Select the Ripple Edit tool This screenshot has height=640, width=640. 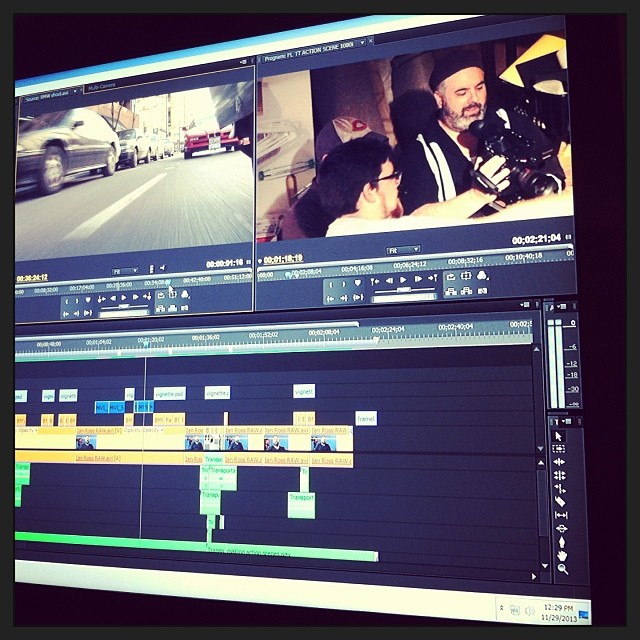pos(559,462)
